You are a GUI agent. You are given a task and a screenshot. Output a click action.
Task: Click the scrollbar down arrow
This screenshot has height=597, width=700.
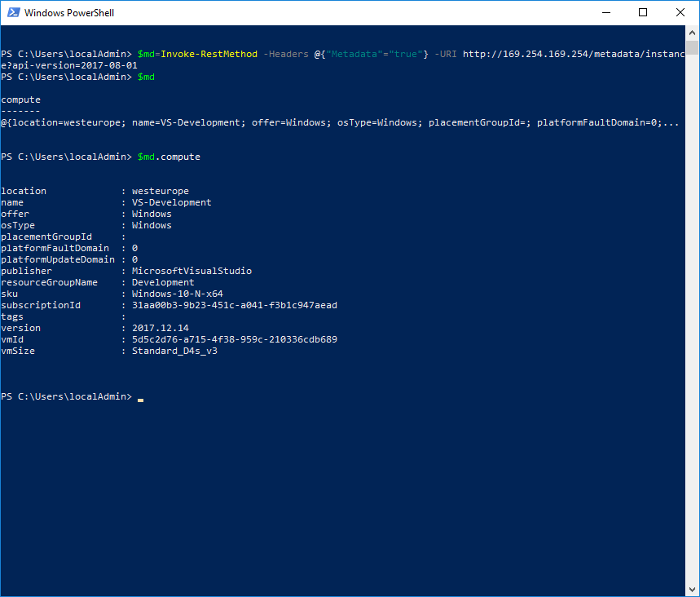point(692,589)
